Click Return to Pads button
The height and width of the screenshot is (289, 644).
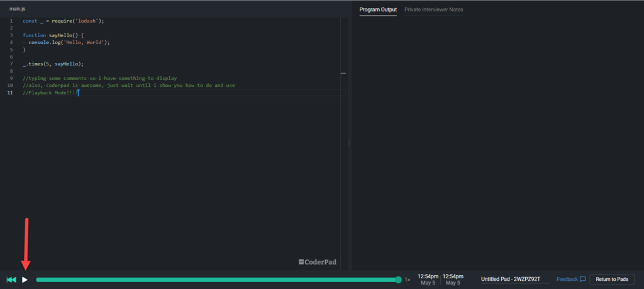coord(612,279)
